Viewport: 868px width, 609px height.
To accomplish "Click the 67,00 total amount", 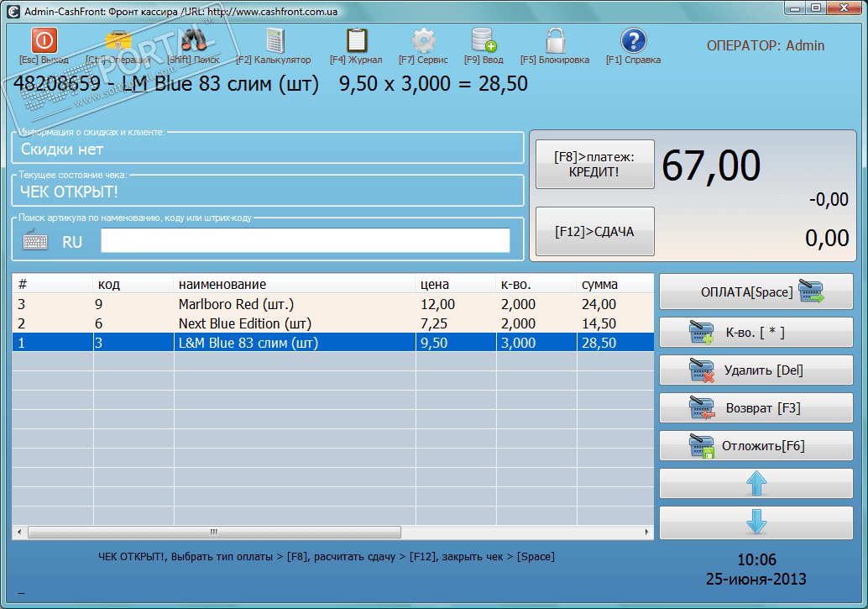I will 711,165.
